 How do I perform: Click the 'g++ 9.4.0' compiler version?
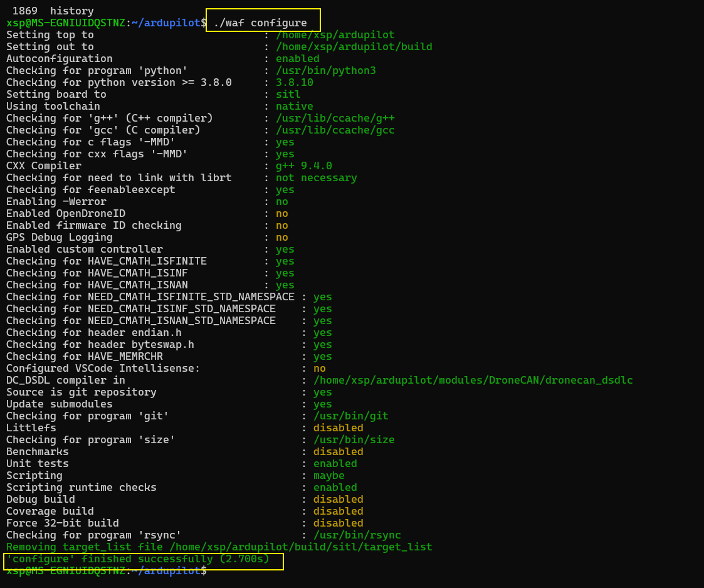pyautogui.click(x=303, y=165)
